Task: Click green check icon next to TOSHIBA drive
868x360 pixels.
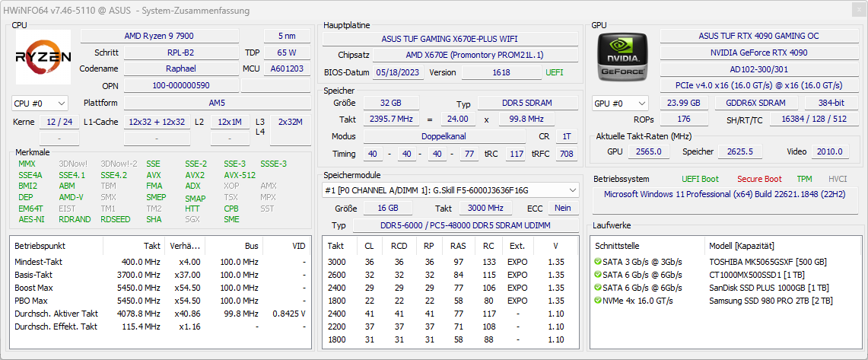Action: (597, 261)
